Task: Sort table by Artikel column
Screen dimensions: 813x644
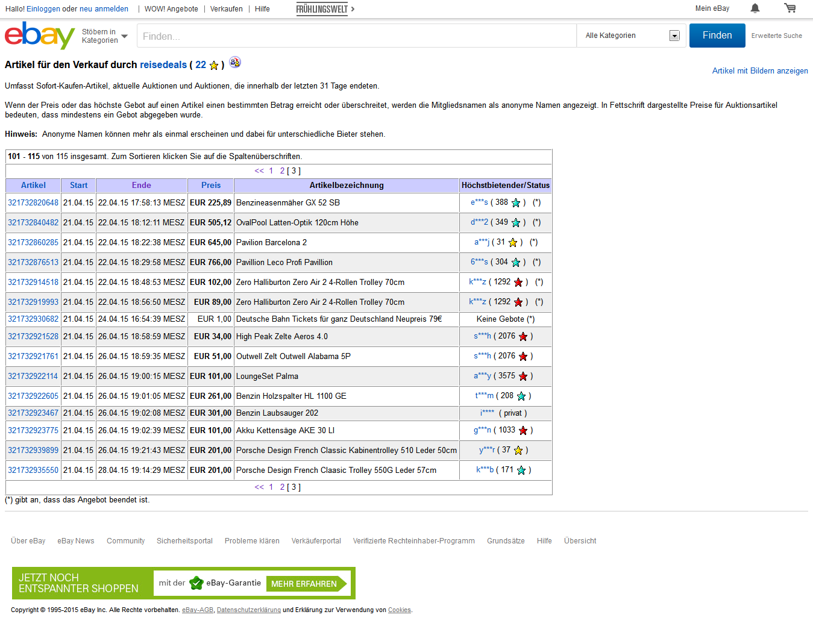Action: 34,185
